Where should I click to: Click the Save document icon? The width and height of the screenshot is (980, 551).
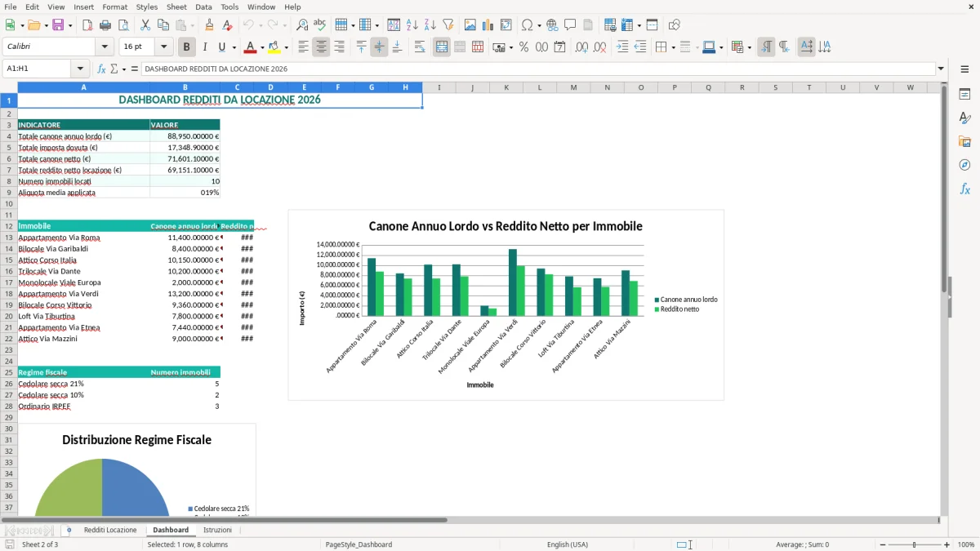point(58,25)
